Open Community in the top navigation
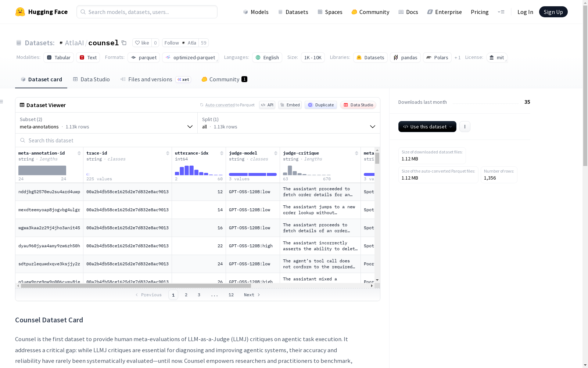Viewport: 588px width, 368px height. pos(370,12)
